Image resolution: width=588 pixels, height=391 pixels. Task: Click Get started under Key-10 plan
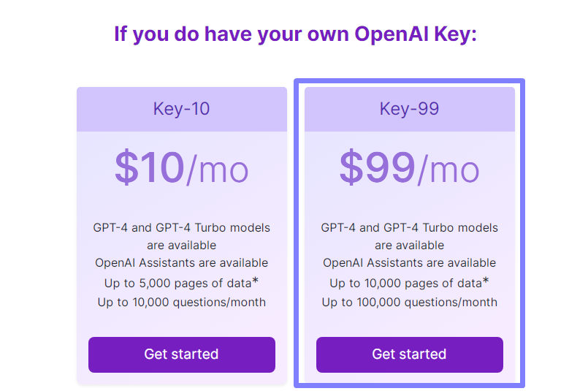point(181,354)
